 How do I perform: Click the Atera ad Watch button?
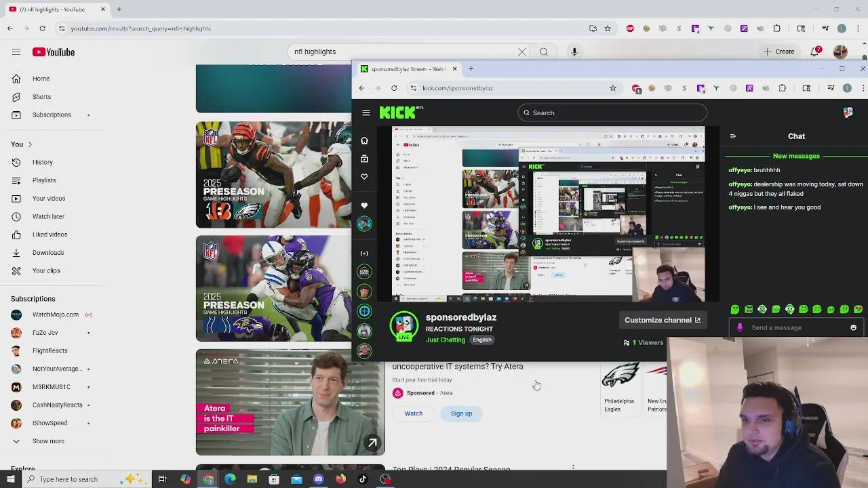(414, 413)
